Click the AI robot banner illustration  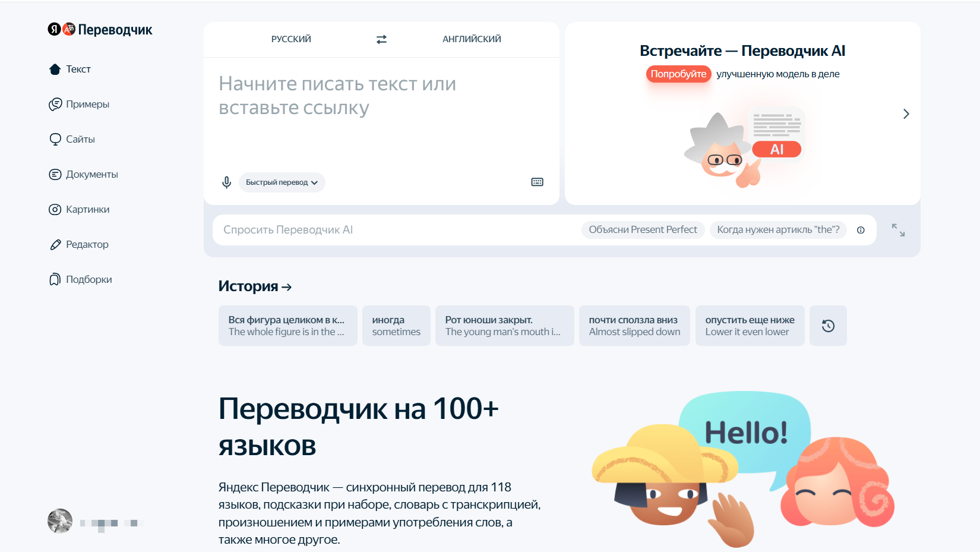pos(744,147)
